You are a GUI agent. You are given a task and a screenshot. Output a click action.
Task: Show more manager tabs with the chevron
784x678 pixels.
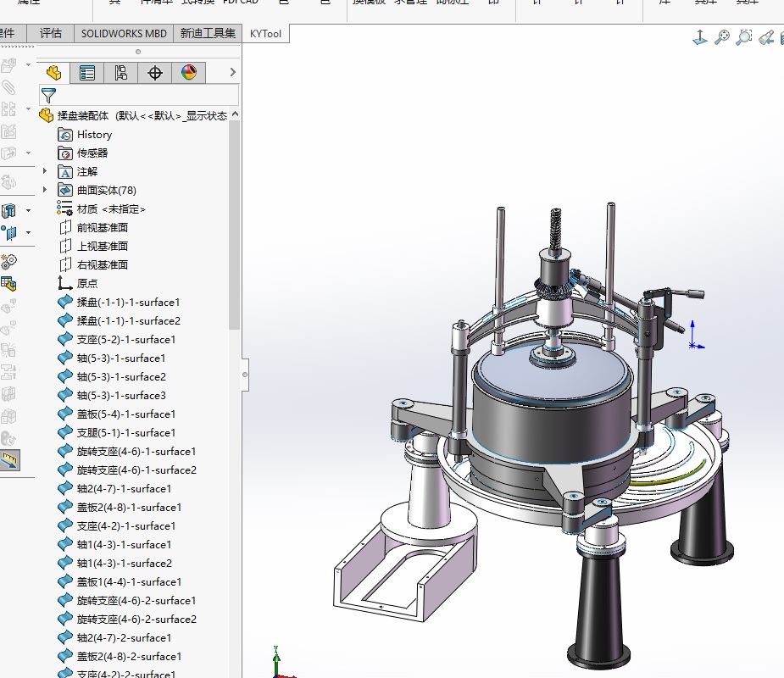pyautogui.click(x=233, y=73)
